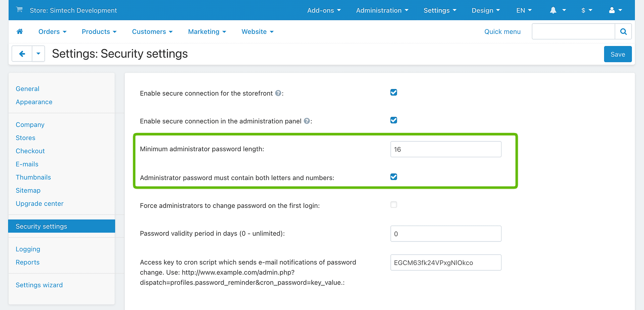The image size is (644, 310).
Task: Uncheck letters and numbers password requirement
Action: click(393, 177)
